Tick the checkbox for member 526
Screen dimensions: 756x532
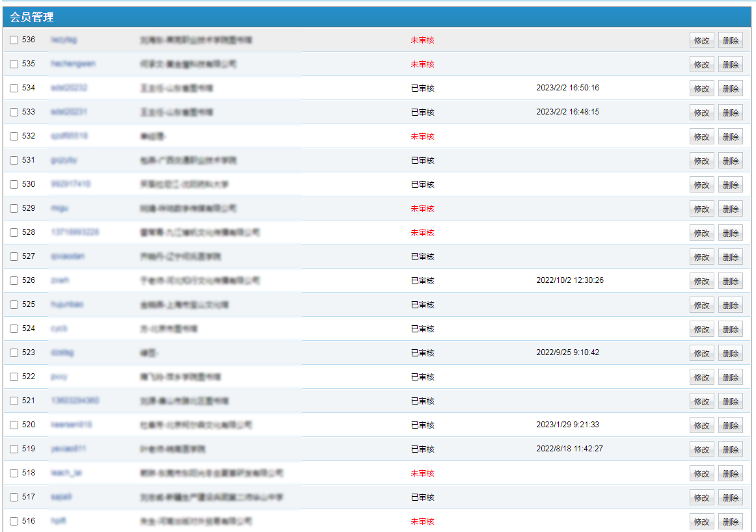(14, 281)
